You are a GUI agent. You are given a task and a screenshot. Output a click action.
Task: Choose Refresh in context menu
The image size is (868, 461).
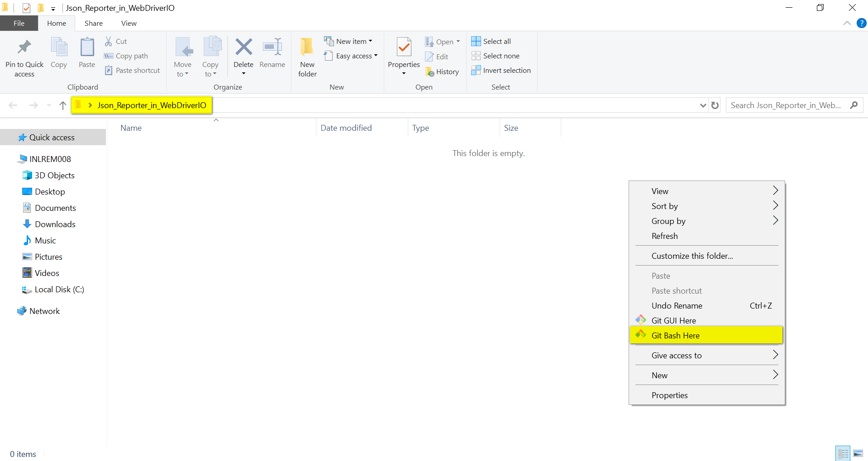706,236
